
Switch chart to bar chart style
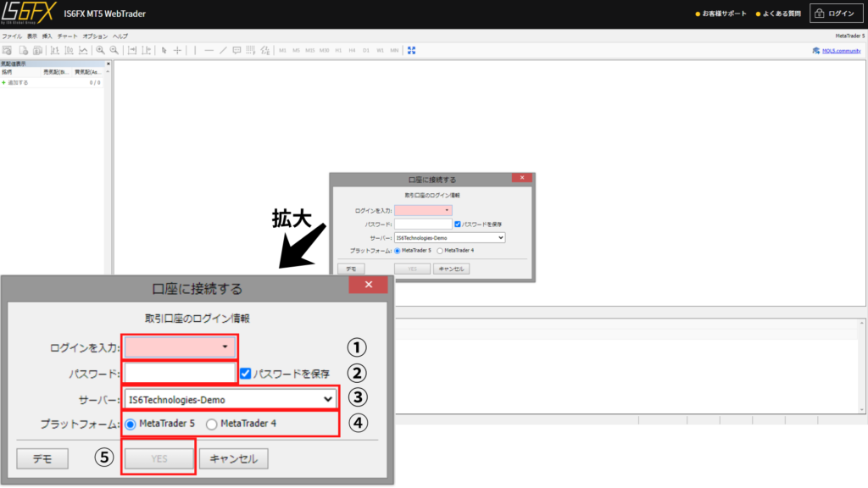55,50
